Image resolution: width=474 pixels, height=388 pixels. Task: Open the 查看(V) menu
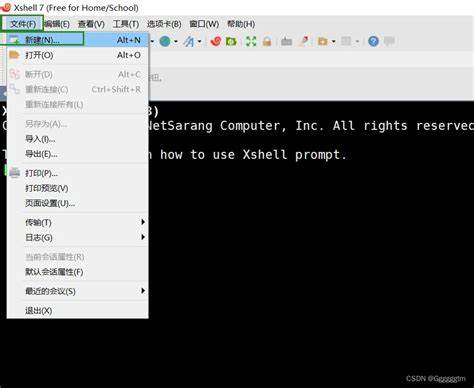[x=91, y=24]
